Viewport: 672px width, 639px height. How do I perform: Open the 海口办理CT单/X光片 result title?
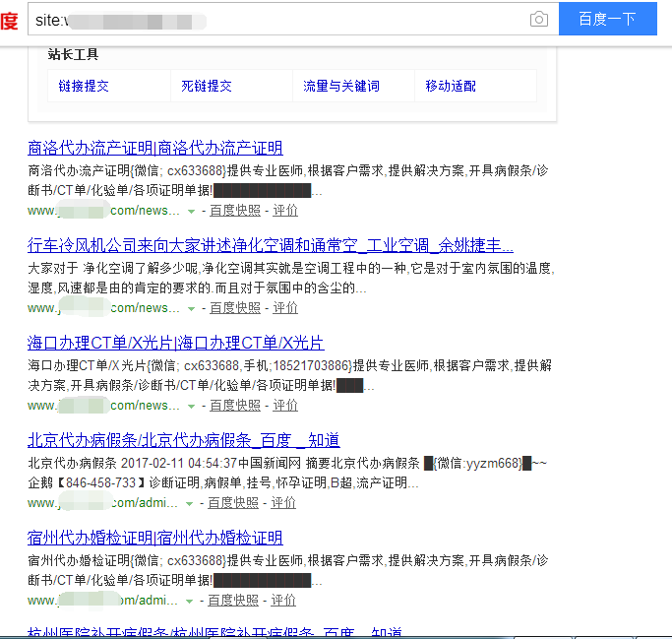point(175,343)
